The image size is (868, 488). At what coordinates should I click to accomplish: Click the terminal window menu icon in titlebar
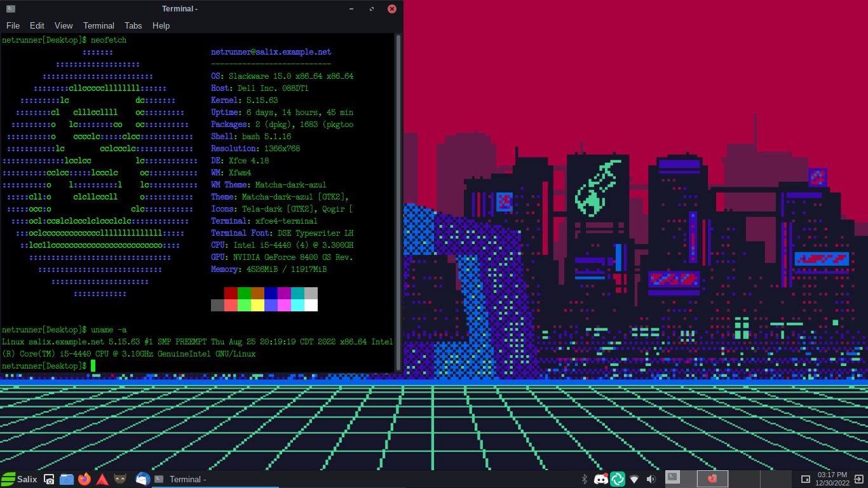(x=11, y=9)
